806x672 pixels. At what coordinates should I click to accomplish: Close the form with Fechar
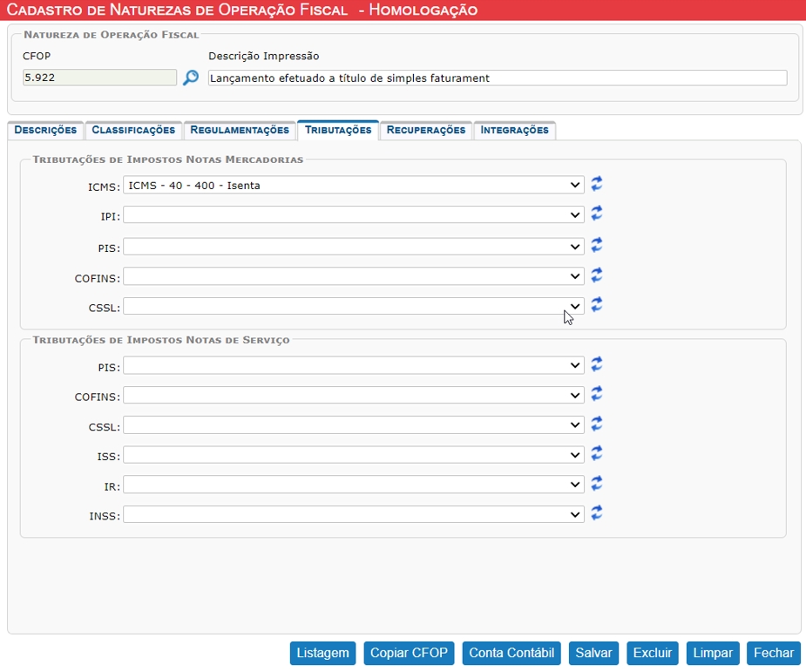(x=774, y=653)
